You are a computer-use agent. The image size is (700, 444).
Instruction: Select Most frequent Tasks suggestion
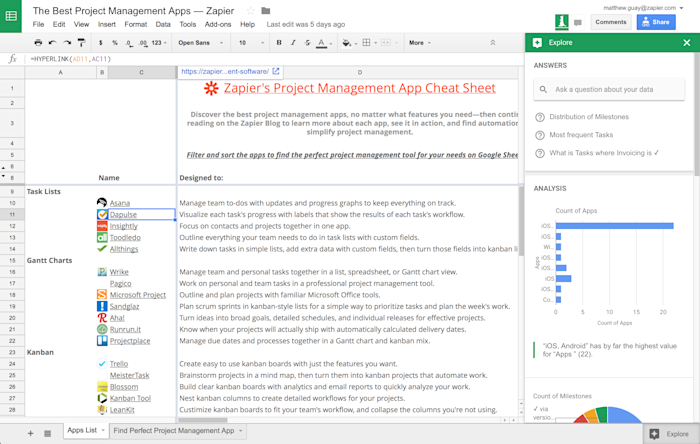581,135
